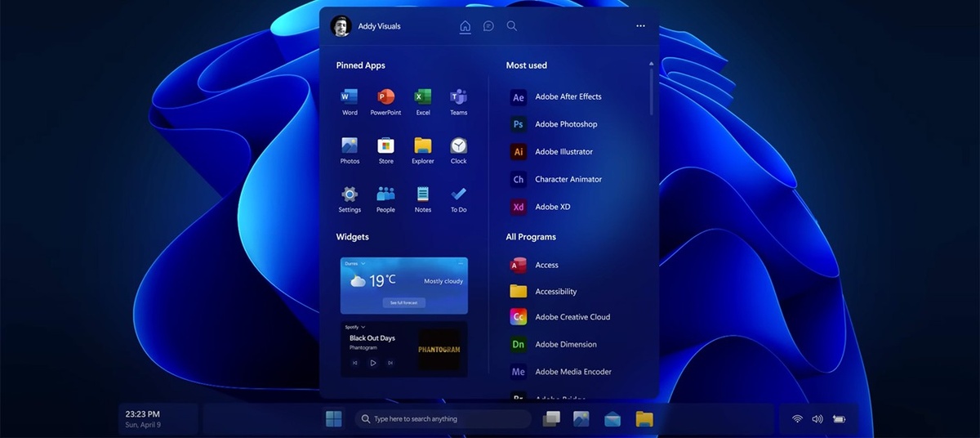Open Task View from the taskbar
Screen dimensions: 980x438
point(551,419)
